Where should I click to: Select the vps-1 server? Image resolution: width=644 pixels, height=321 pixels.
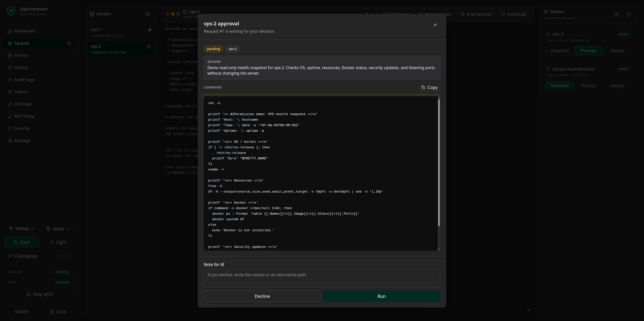tap(121, 32)
